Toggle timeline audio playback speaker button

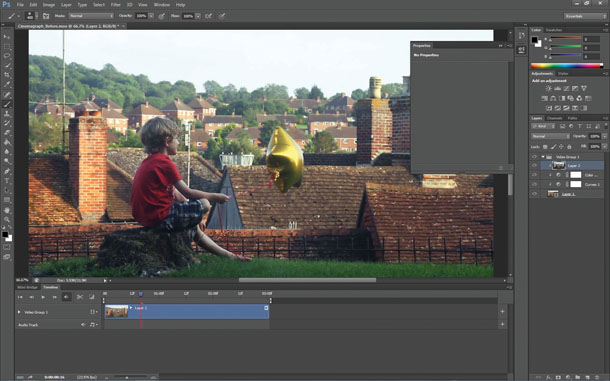pos(67,297)
